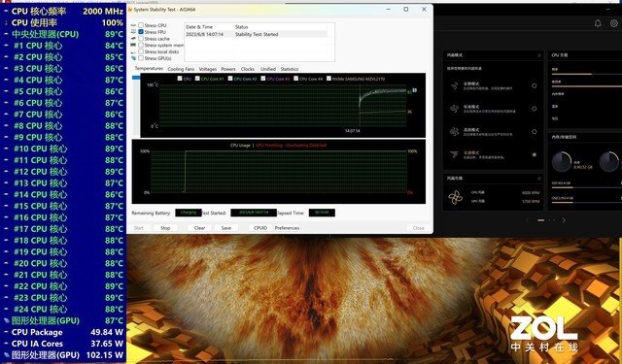
Task: Select the full-speed fan mode radio button
Action: [535, 154]
